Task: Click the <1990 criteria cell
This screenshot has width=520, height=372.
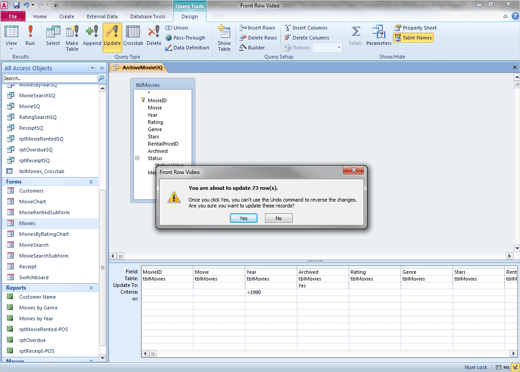Action: click(x=271, y=292)
